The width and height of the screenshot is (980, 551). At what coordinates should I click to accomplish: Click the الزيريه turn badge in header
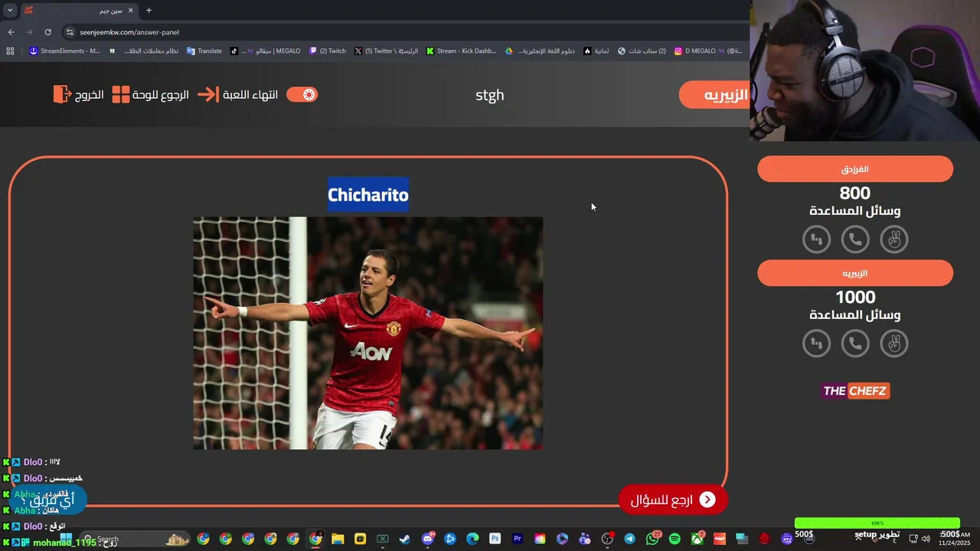[714, 95]
